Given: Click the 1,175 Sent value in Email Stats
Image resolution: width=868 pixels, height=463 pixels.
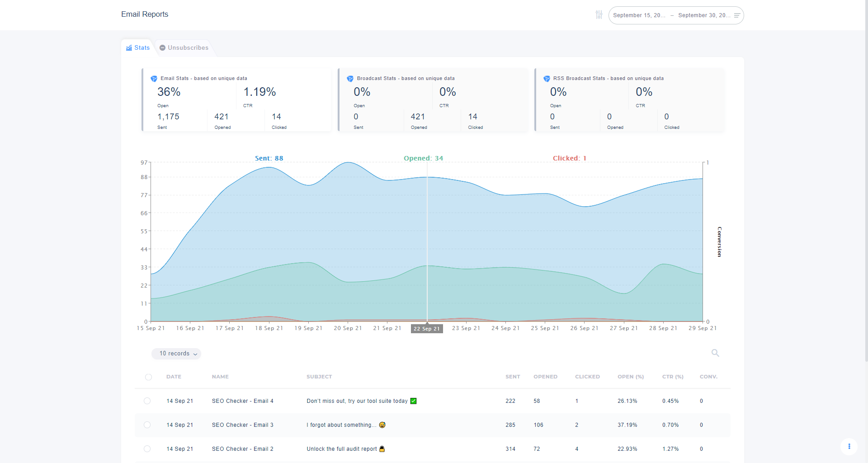Looking at the screenshot, I should [x=168, y=117].
